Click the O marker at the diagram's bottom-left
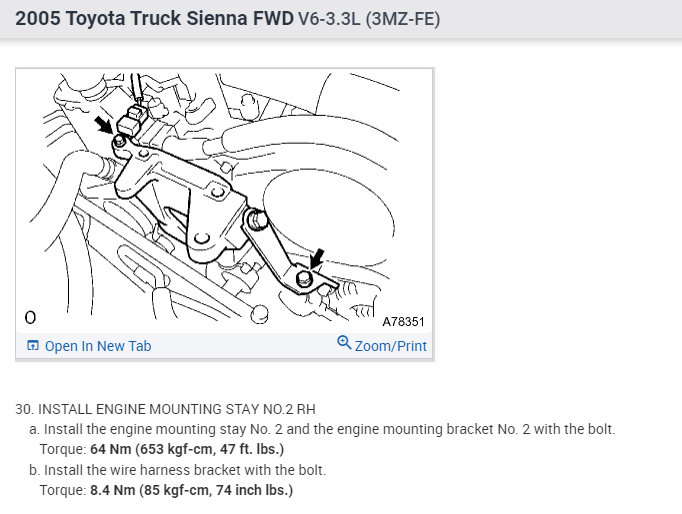 click(x=30, y=318)
